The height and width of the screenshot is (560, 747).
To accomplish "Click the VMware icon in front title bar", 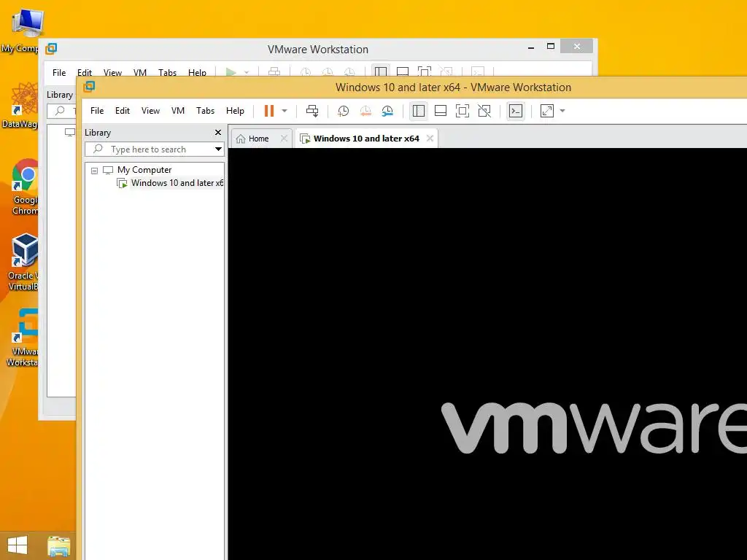I will click(x=89, y=87).
